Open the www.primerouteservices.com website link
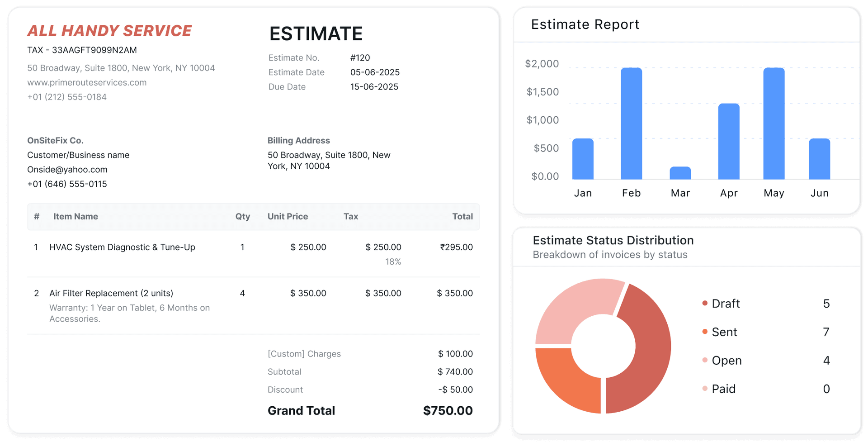Image resolution: width=868 pixels, height=442 pixels. 87,82
